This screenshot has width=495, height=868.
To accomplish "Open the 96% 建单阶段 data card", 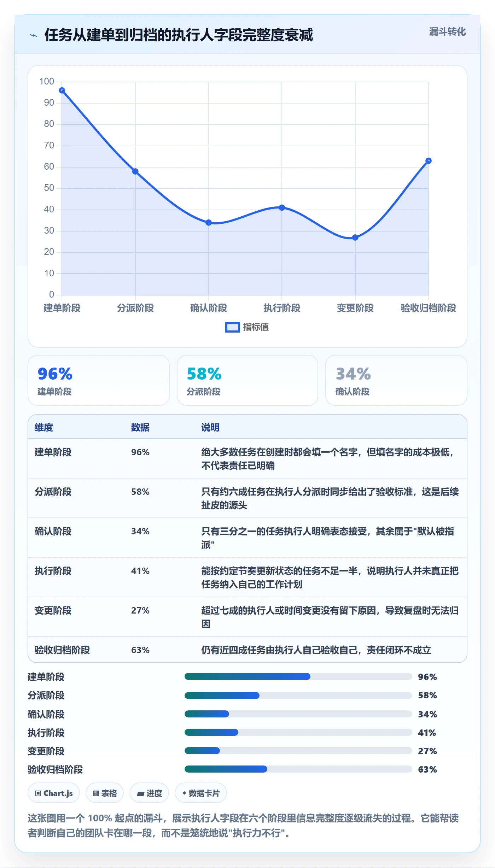I will [99, 380].
